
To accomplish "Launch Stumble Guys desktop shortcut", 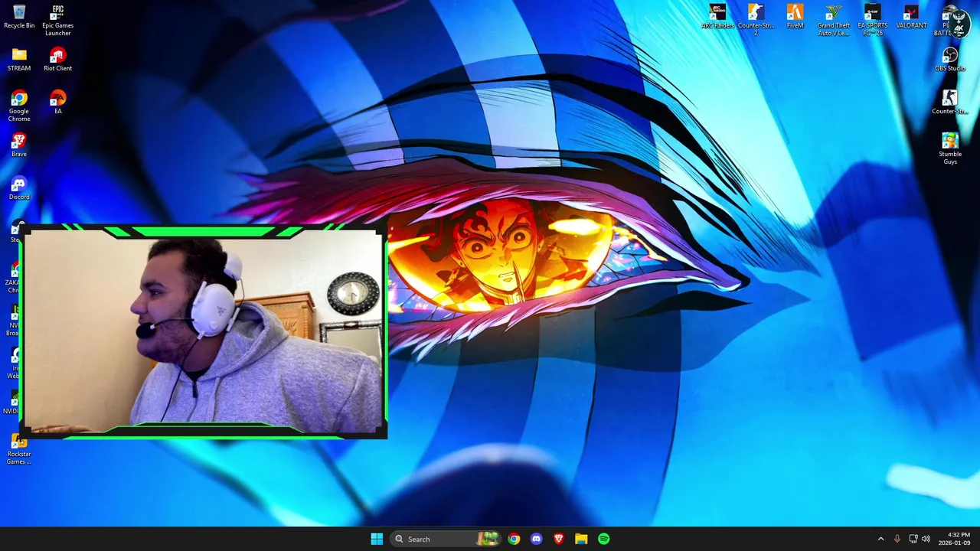I will 950,148.
